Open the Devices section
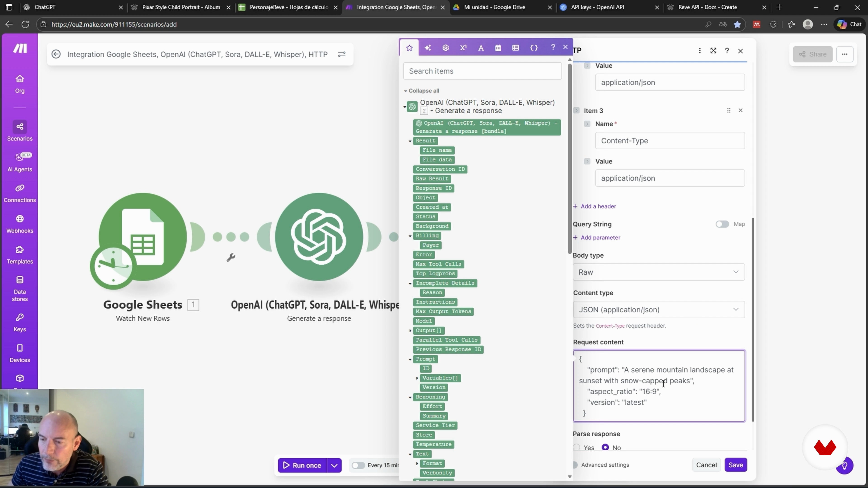The image size is (868, 488). pyautogui.click(x=20, y=353)
